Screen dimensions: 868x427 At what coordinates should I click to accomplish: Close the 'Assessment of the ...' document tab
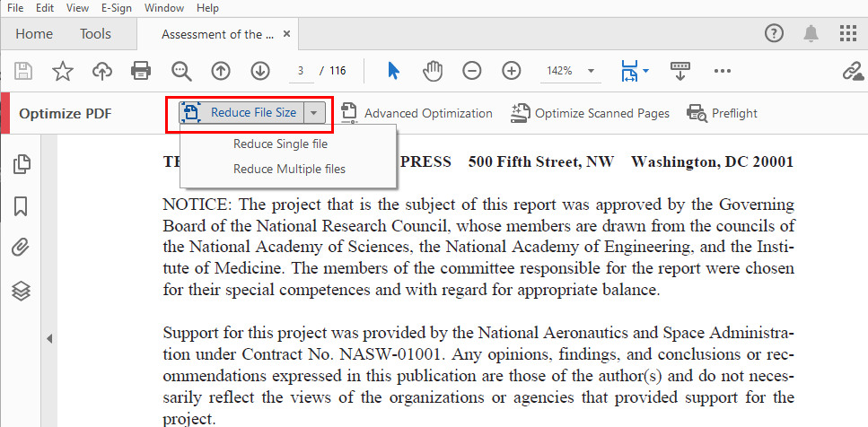pos(286,34)
